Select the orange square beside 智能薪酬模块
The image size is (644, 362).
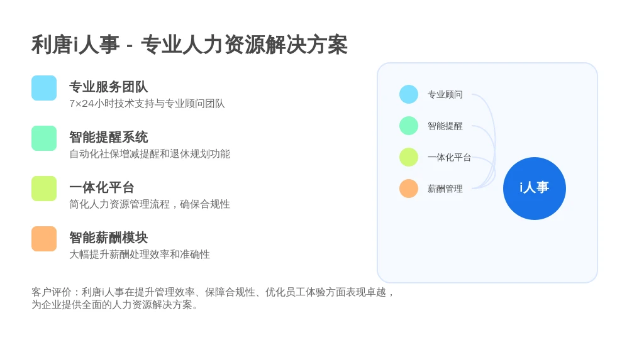point(44,239)
